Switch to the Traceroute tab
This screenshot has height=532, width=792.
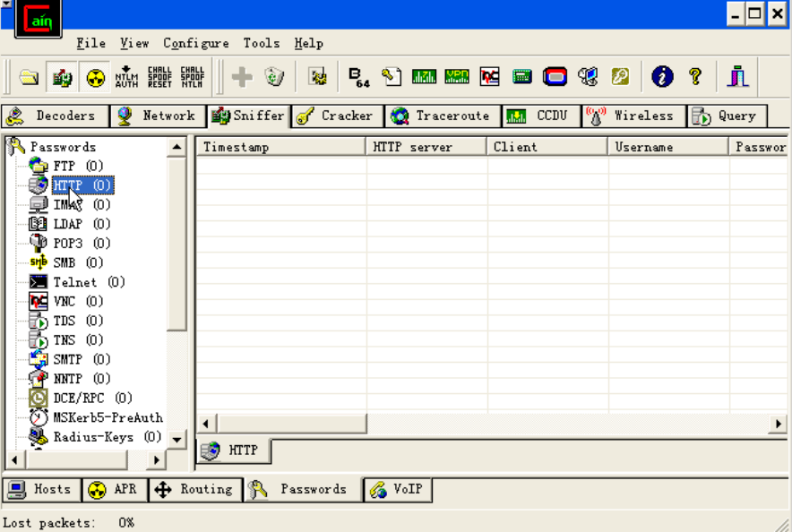tap(443, 116)
